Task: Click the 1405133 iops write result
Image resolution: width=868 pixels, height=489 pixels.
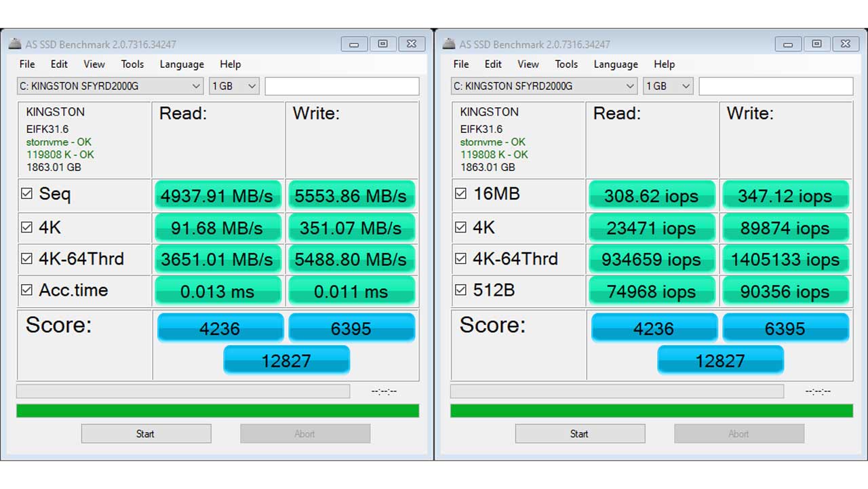Action: (x=785, y=259)
